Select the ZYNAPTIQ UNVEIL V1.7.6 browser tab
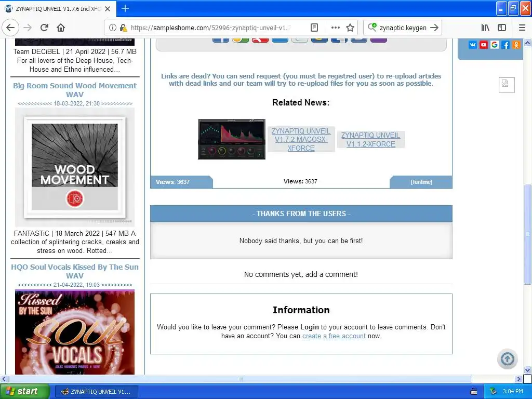 [58, 9]
